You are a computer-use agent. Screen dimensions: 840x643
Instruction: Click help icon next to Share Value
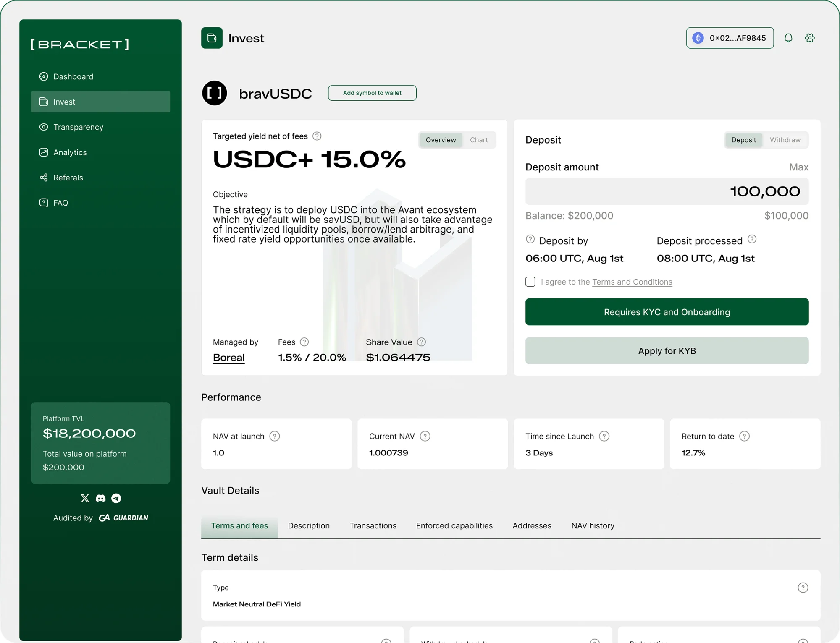421,342
